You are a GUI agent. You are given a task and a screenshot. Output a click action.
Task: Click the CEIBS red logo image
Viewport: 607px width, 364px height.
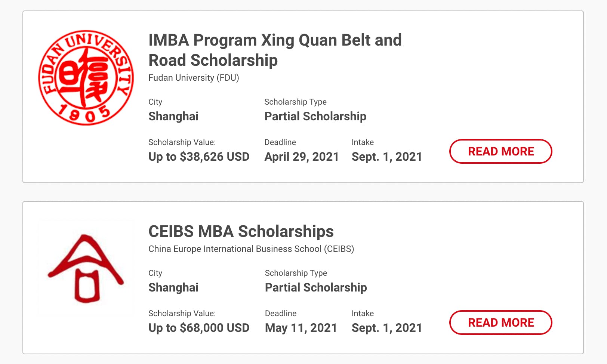[86, 268]
